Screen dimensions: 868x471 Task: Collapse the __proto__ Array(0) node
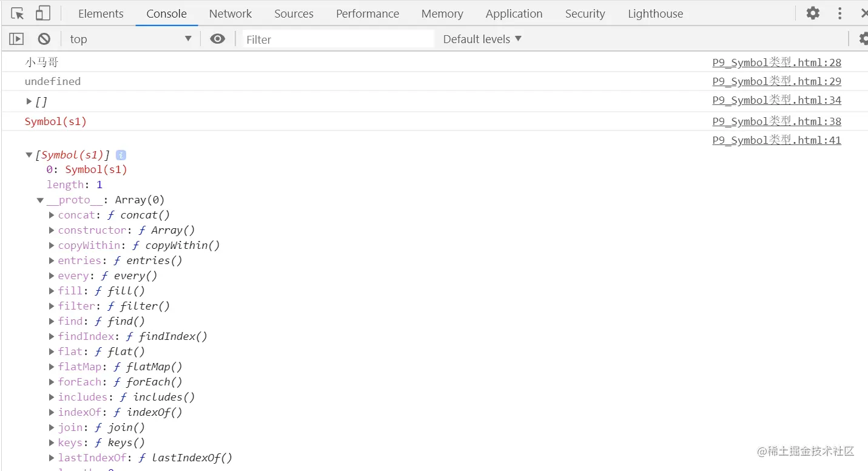(40, 200)
